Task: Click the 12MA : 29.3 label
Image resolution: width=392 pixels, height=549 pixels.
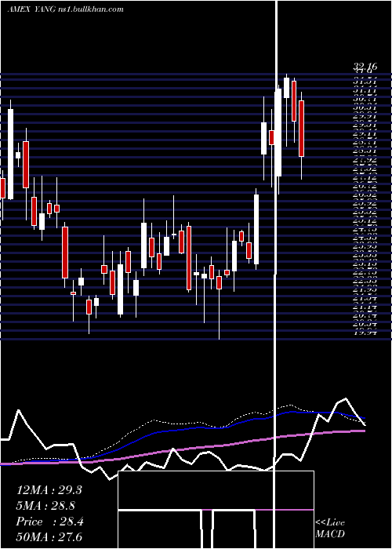Action: click(49, 490)
